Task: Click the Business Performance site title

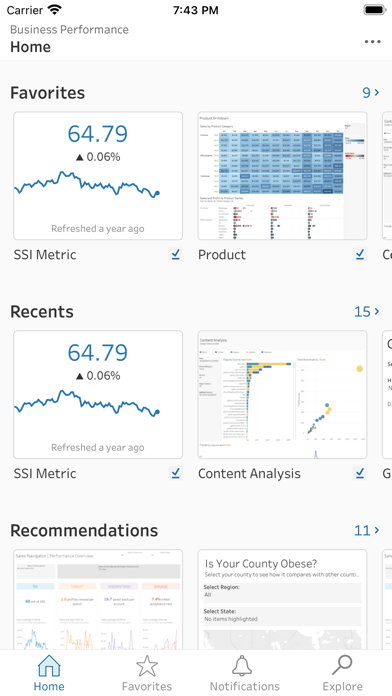Action: pyautogui.click(x=69, y=29)
